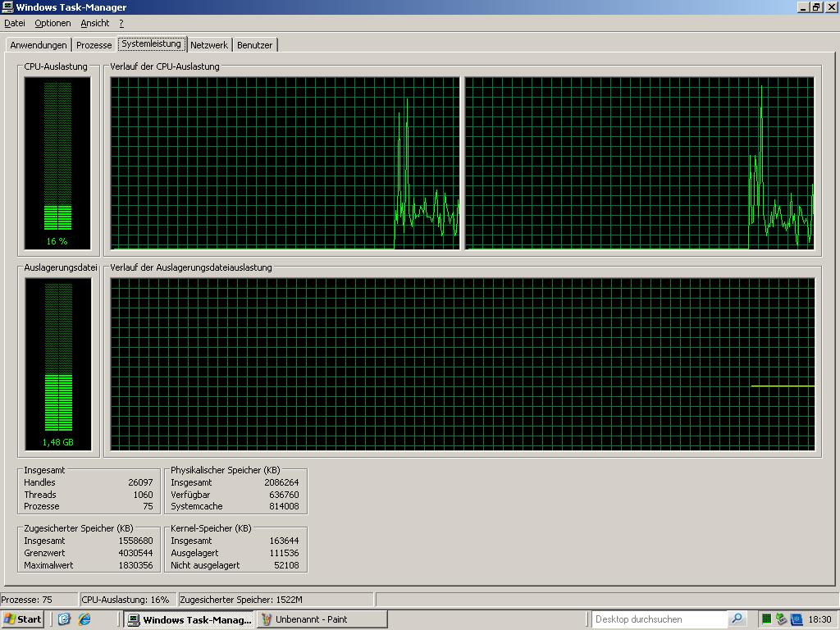Launch Internet Explorer from quick launch

84,619
